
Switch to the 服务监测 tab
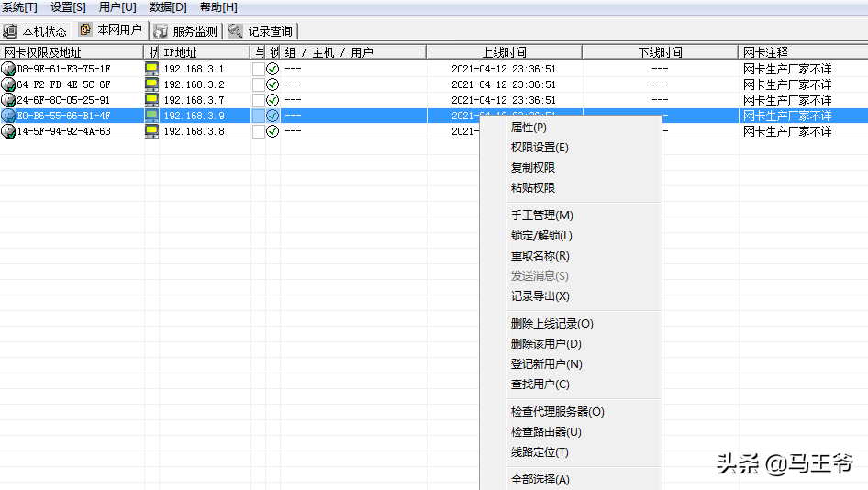coord(186,31)
